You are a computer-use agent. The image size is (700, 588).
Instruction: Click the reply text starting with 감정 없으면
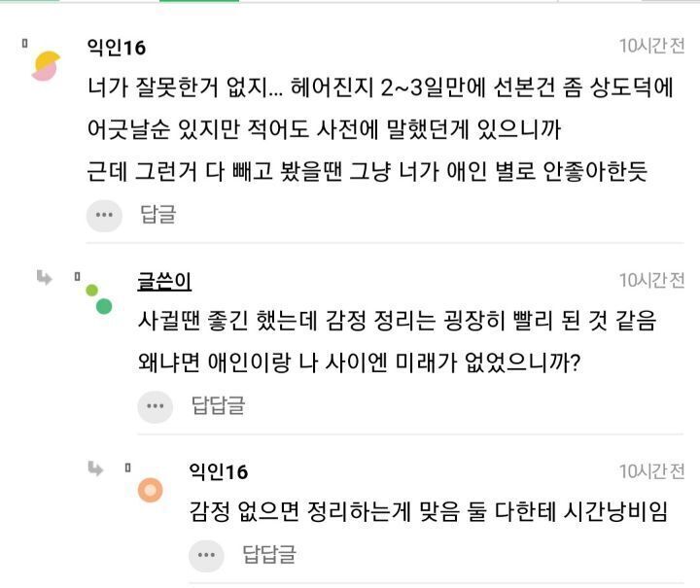pyautogui.click(x=429, y=513)
